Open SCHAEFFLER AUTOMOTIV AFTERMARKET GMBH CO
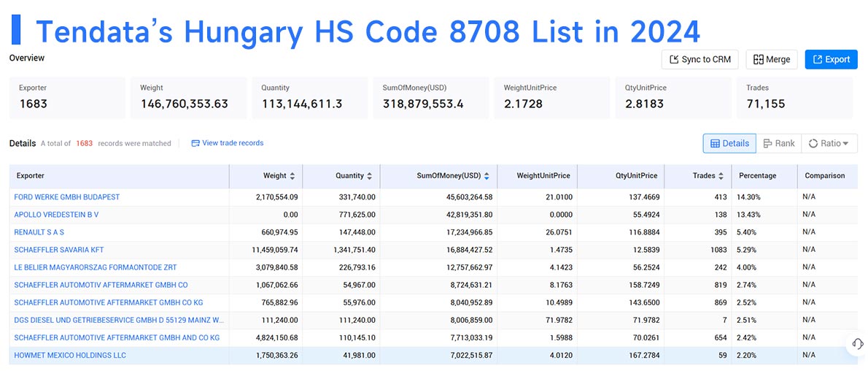Image resolution: width=868 pixels, height=371 pixels. click(x=101, y=285)
